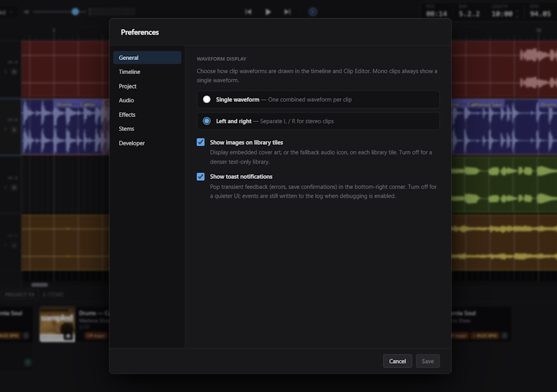Select the Left and right waveform option

pos(206,121)
